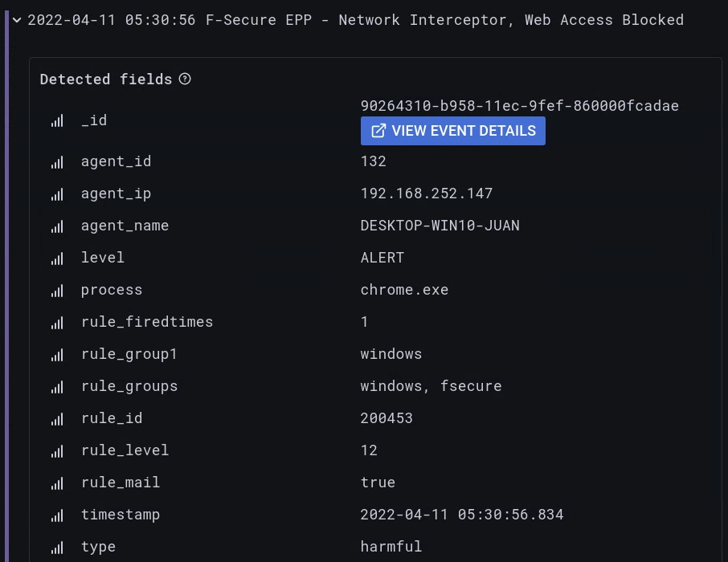Open stats for agent_name field
Viewport: 728px width, 562px height.
click(x=57, y=226)
